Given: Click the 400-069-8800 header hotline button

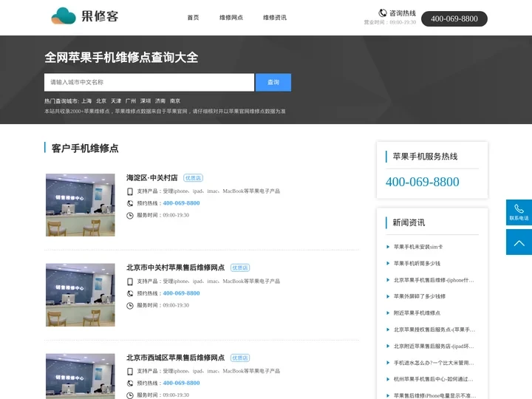Looking at the screenshot, I should tap(454, 18).
